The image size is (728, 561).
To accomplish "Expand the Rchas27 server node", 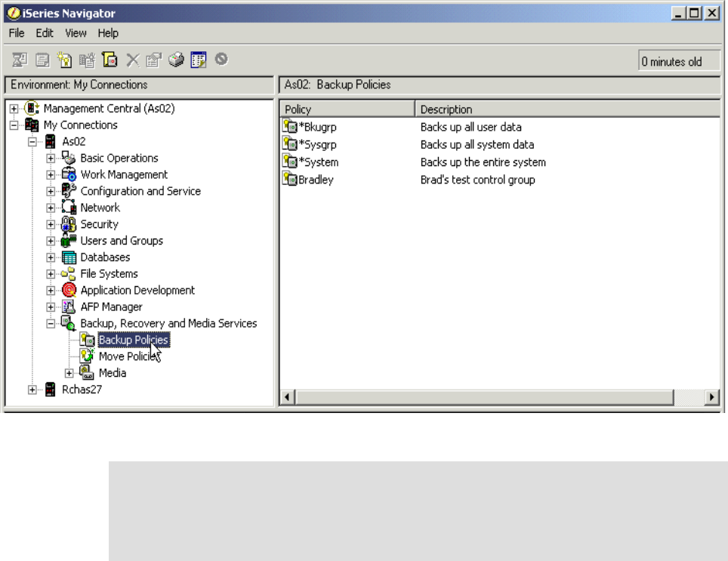I will tap(32, 390).
